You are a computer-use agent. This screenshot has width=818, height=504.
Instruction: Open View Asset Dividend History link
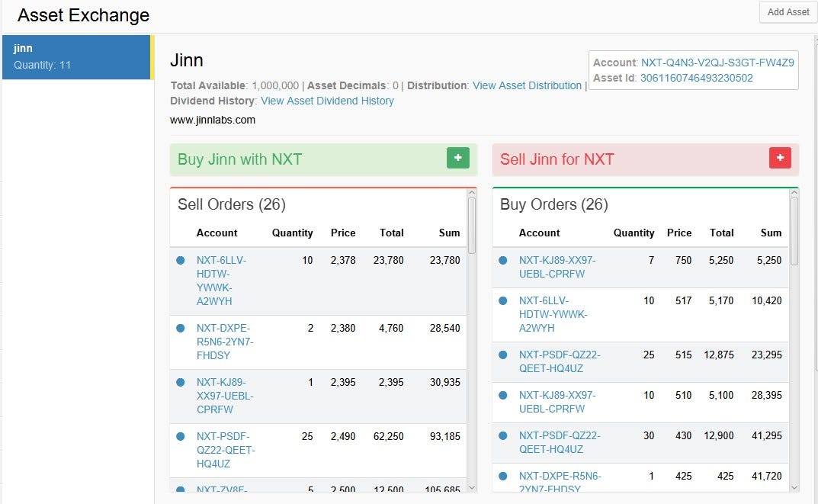[327, 101]
